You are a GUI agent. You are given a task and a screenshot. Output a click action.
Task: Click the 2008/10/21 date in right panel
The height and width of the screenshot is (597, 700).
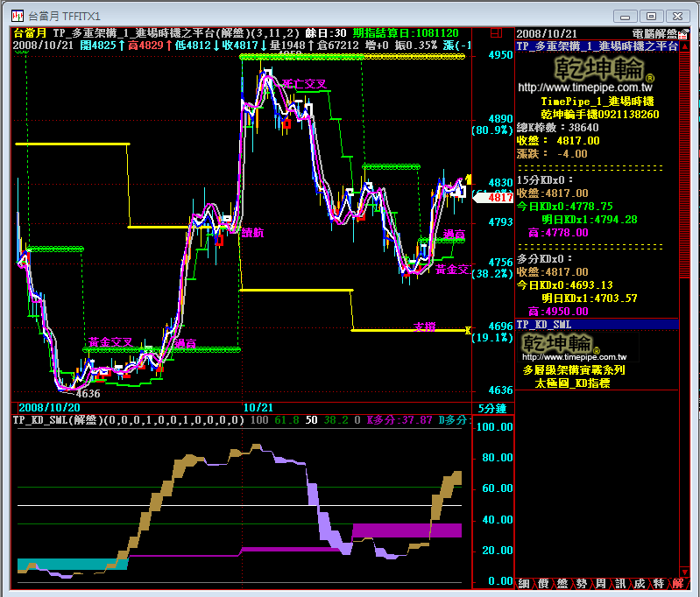(547, 34)
